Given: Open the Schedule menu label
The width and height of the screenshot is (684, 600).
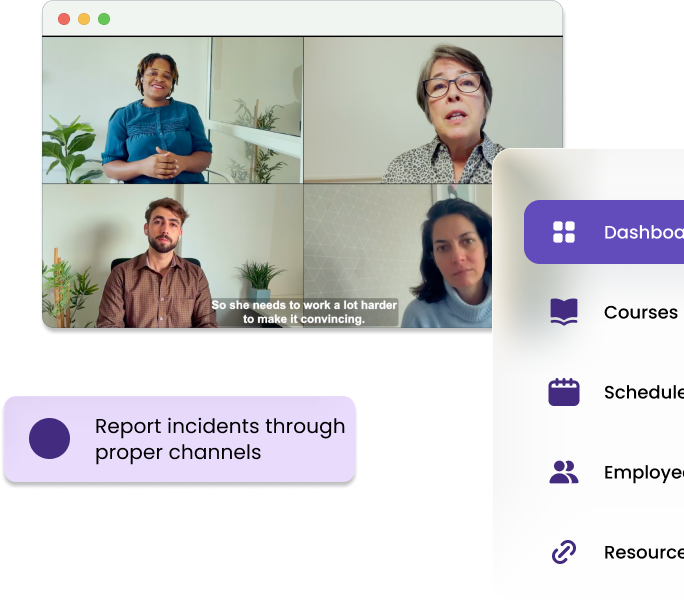Looking at the screenshot, I should (643, 392).
